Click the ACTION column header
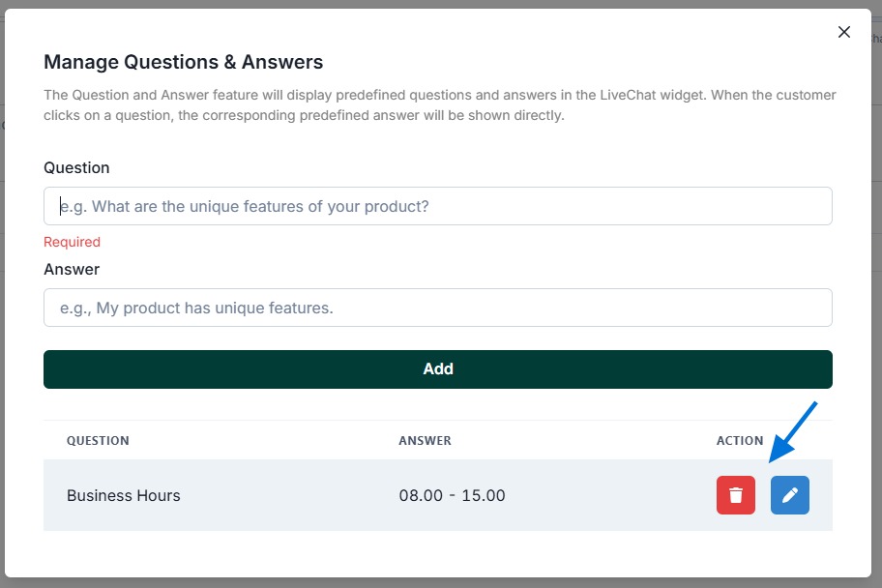The height and width of the screenshot is (588, 882). [x=740, y=440]
